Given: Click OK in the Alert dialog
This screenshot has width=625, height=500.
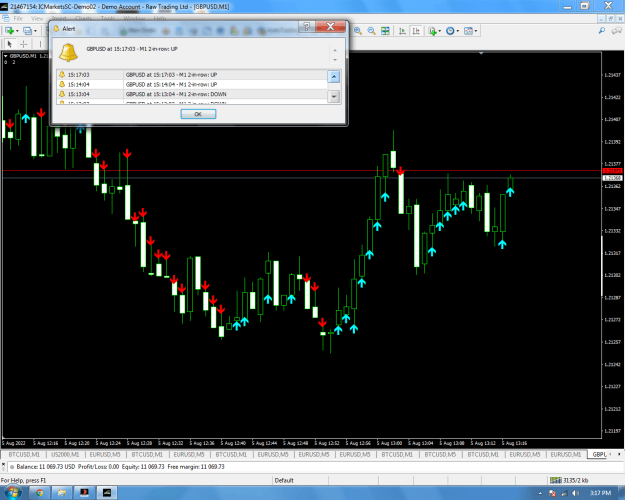Looking at the screenshot, I should point(198,114).
